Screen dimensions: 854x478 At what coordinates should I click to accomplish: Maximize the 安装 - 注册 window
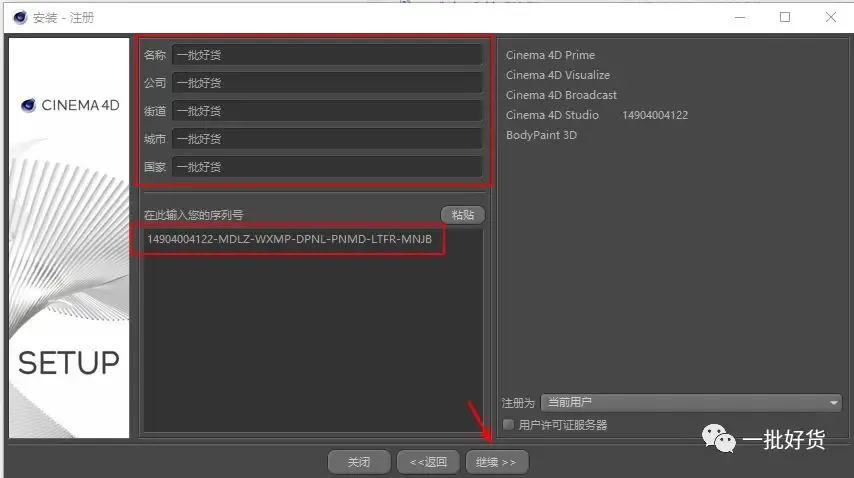click(785, 17)
